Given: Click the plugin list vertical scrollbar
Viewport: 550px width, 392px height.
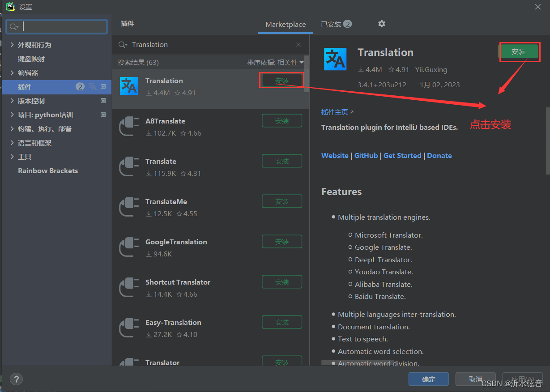Looking at the screenshot, I should click(x=307, y=81).
